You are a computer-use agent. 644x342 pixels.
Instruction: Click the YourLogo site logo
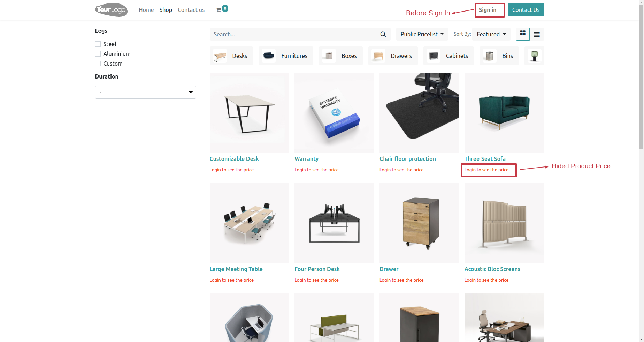(111, 10)
